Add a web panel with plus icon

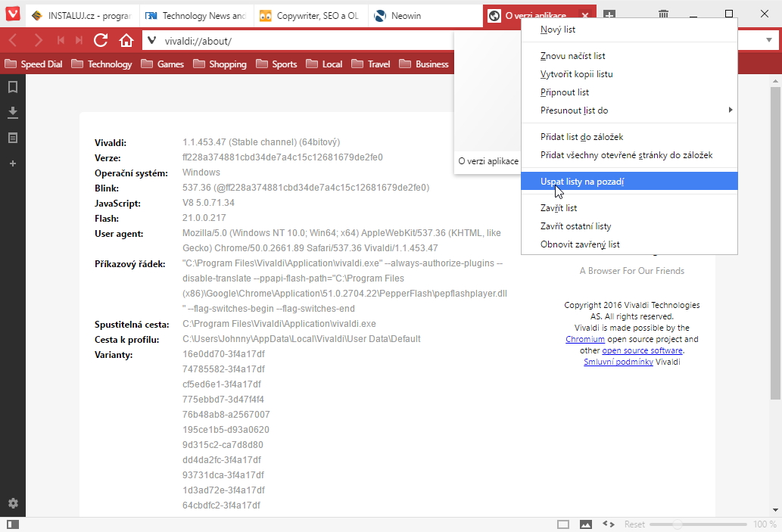pyautogui.click(x=13, y=163)
